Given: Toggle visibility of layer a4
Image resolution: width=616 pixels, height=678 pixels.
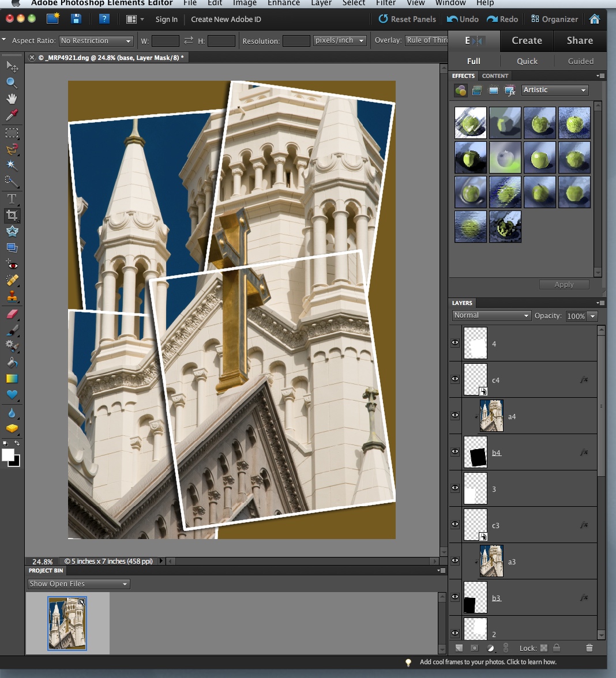Looking at the screenshot, I should (455, 416).
